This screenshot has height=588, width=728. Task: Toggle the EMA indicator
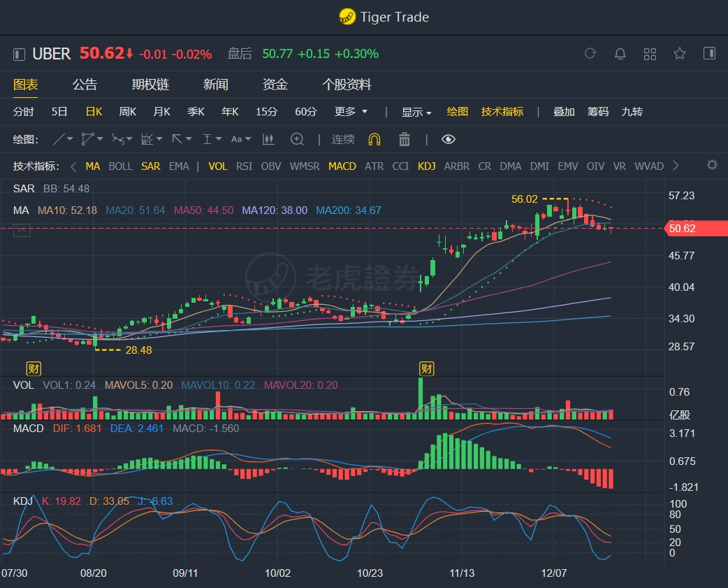(179, 166)
